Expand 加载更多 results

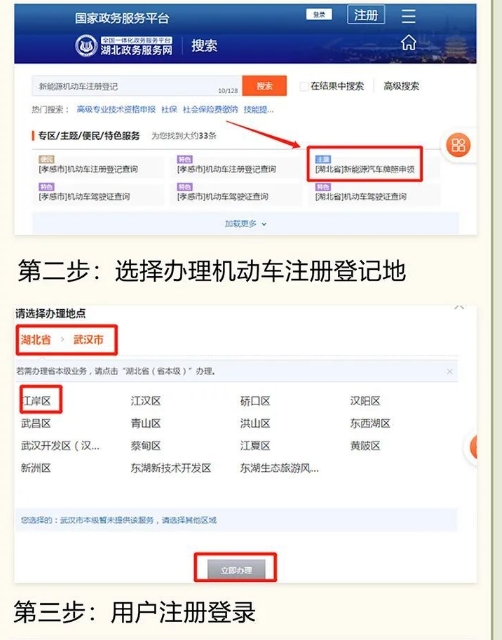tap(245, 224)
